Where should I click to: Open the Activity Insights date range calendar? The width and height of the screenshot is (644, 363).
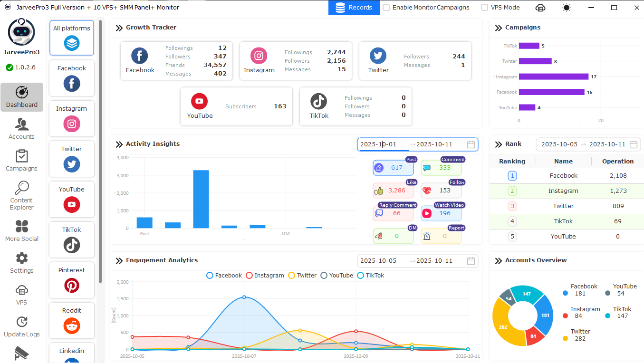point(471,144)
